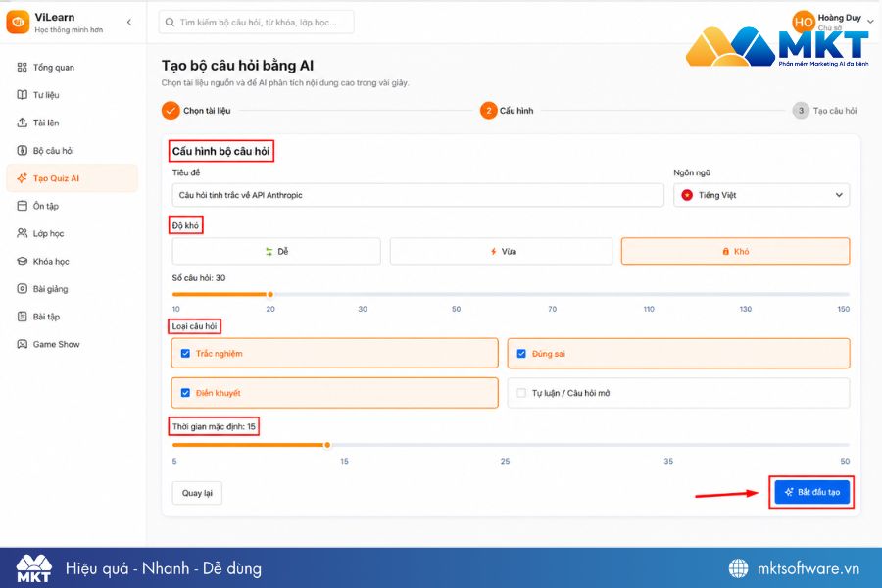882x588 pixels.
Task: Open the Ngôn ngữ Tiếng Việt dropdown
Action: (x=761, y=195)
